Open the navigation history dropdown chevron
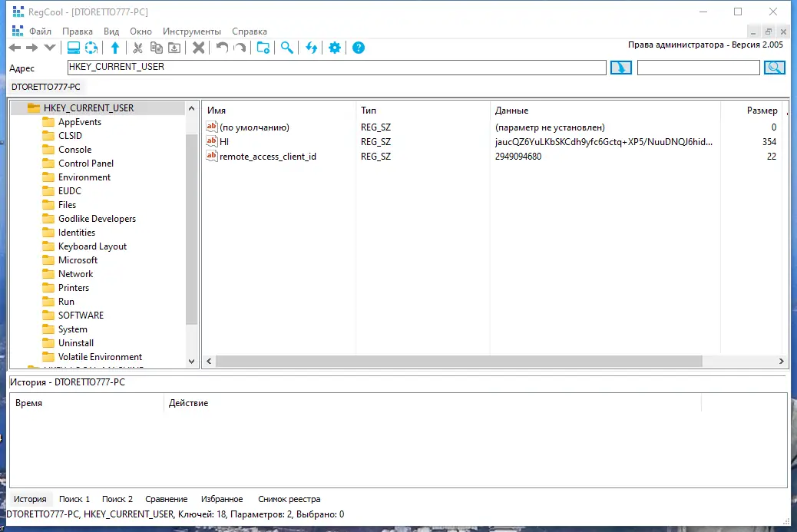Screen dimensions: 797x532 pos(50,48)
